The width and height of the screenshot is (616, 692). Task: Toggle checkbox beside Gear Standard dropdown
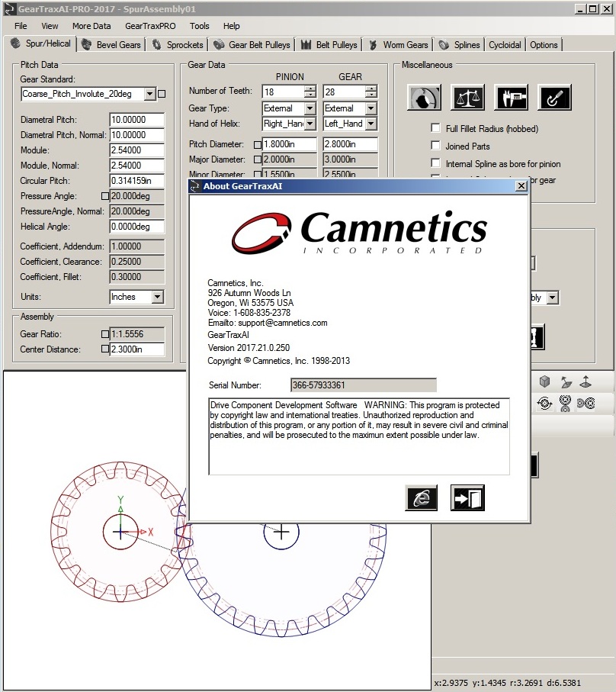[162, 94]
